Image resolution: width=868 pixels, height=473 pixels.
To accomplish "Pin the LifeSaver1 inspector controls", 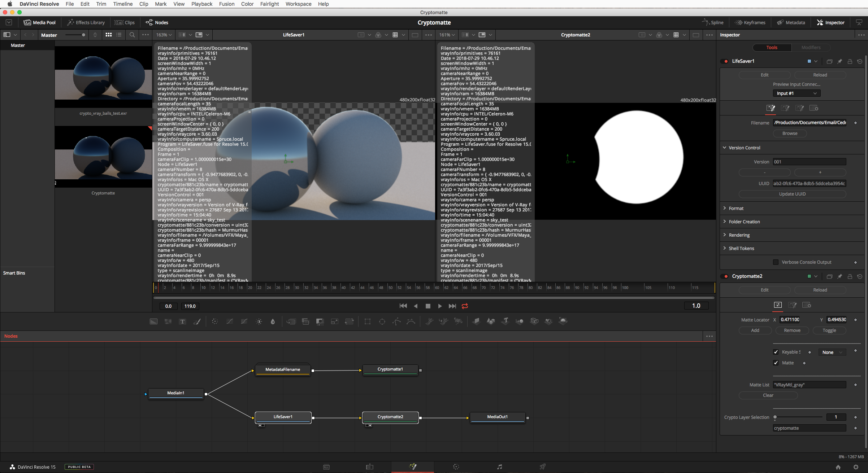I will [840, 61].
